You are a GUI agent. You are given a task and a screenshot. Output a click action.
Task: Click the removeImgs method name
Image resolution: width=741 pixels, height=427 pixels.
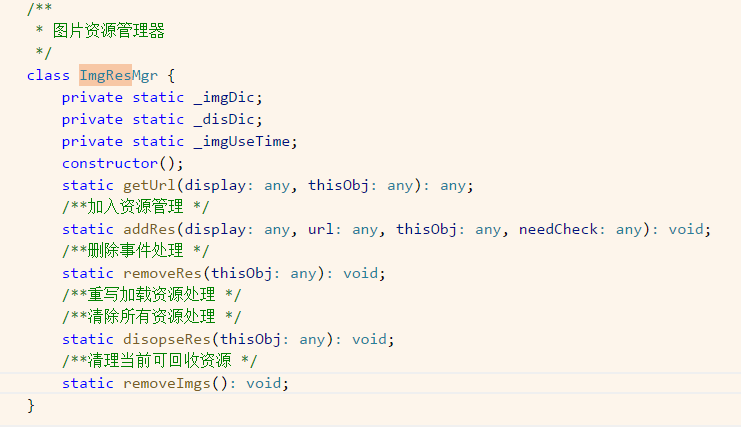coord(166,384)
